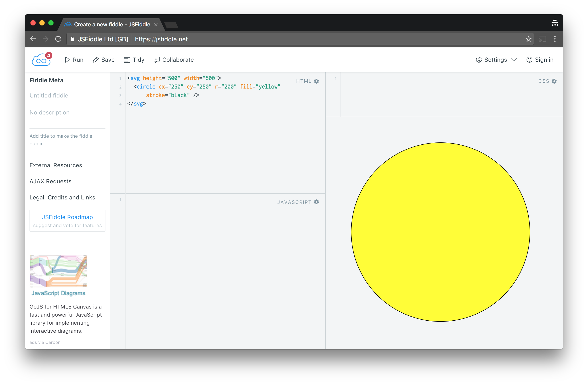Reload the page in the browser
Screen dimensions: 588x385
pos(58,39)
